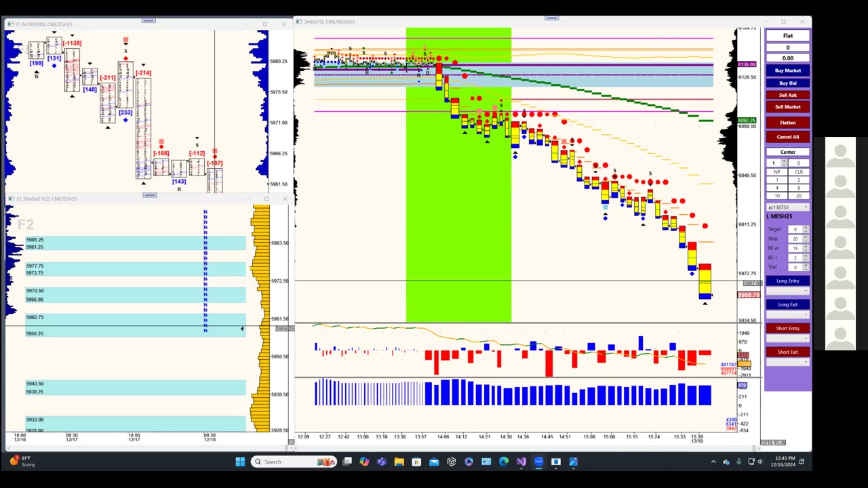Choose quantity preset 8
The width and height of the screenshot is (868, 488).
(x=799, y=188)
